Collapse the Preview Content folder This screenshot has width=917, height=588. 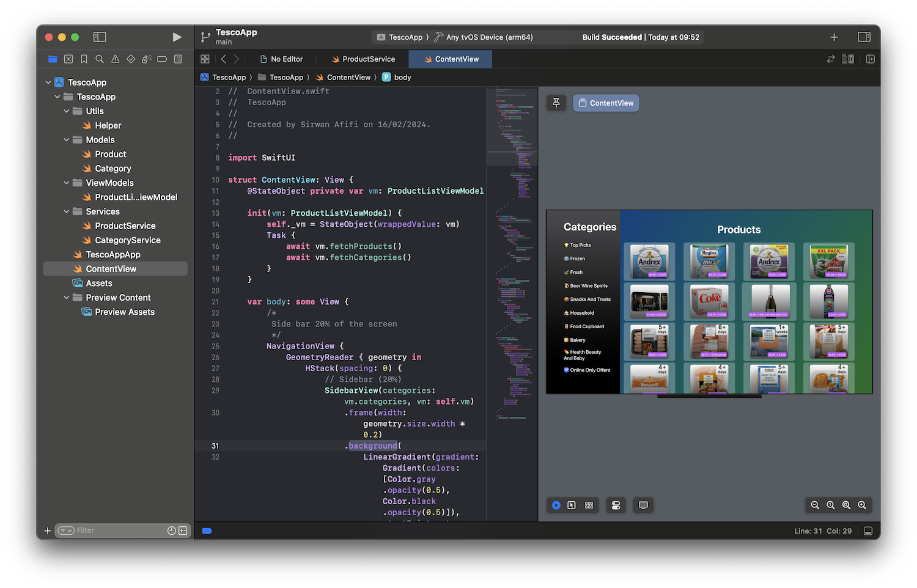(x=67, y=298)
